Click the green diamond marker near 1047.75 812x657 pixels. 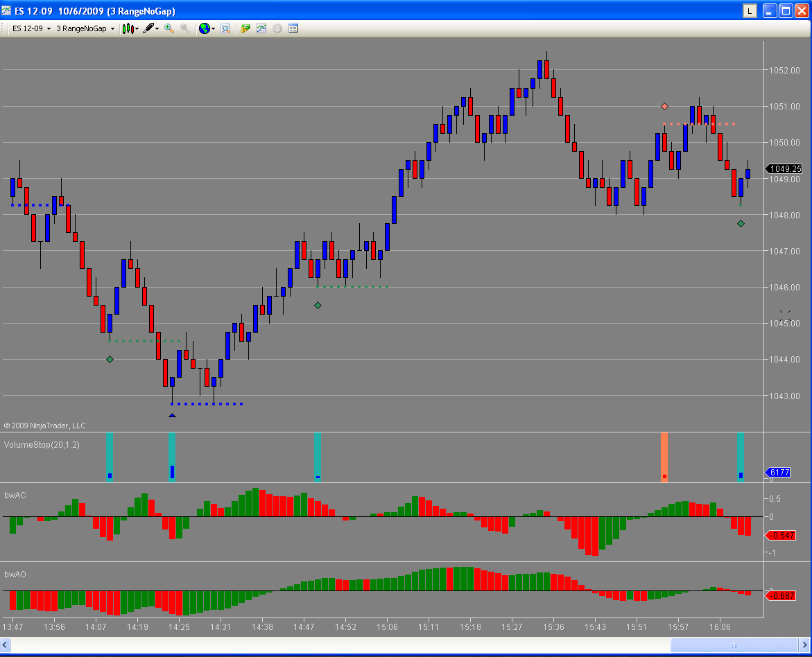(741, 224)
